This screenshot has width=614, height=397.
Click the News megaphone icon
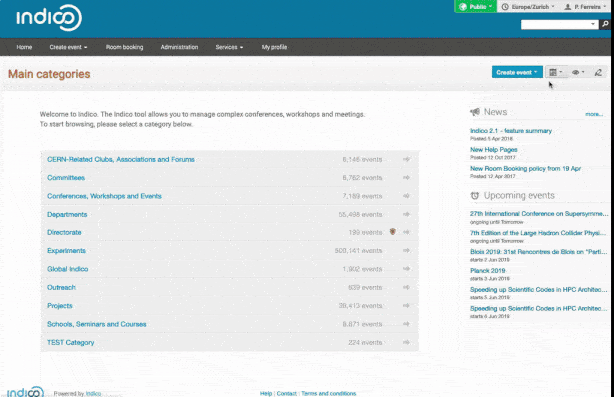point(475,112)
